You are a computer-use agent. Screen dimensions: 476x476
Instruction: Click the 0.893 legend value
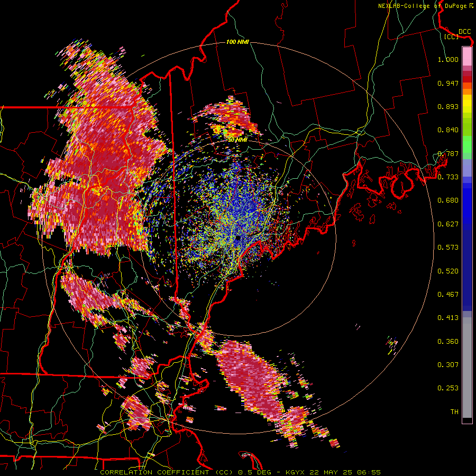coord(448,106)
